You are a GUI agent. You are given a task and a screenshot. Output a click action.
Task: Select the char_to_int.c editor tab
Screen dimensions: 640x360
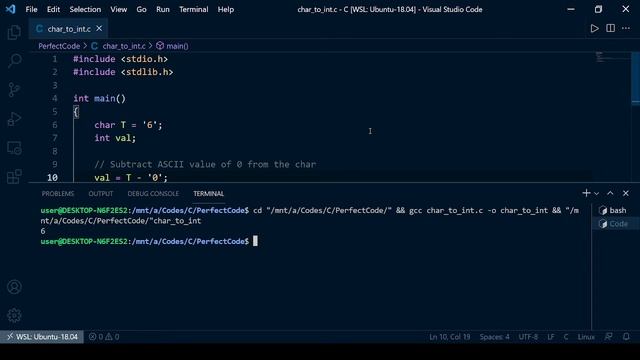[69, 29]
